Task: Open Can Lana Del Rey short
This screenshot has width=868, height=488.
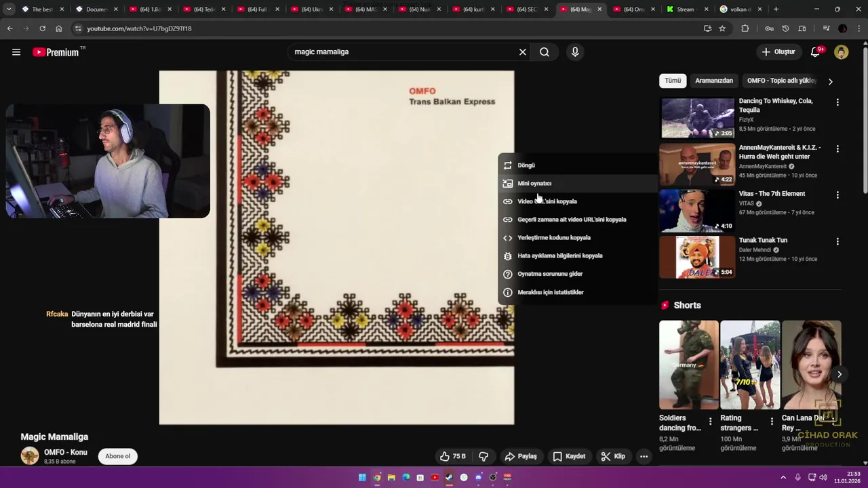Action: (x=811, y=365)
